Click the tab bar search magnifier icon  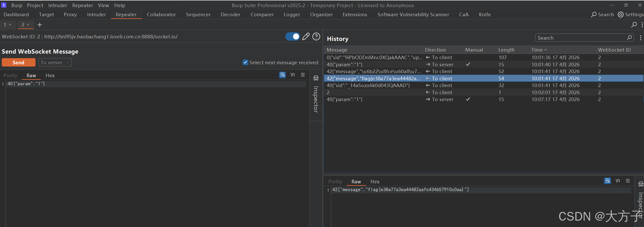[x=634, y=25]
